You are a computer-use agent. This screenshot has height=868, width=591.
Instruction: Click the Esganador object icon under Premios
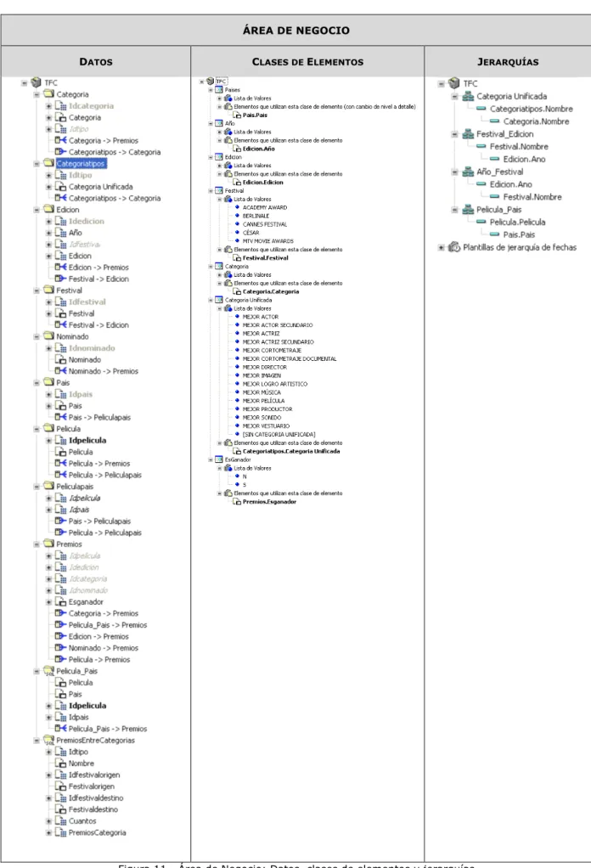point(61,601)
